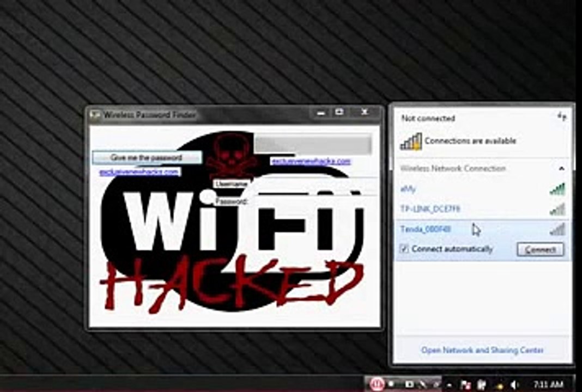
Task: Click the white round stop icon in the taskbar
Action: point(391,384)
